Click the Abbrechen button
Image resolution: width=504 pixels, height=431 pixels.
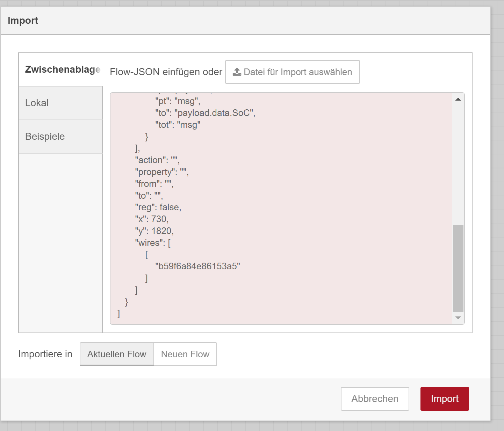pos(375,399)
